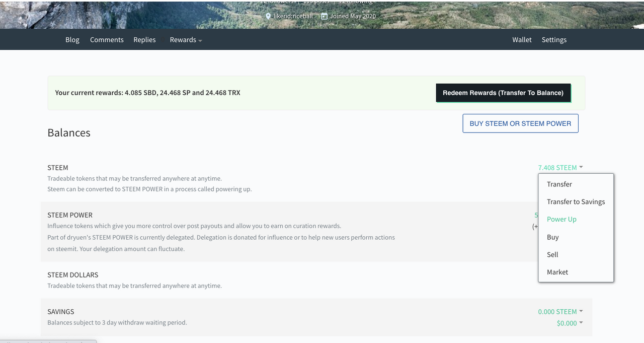This screenshot has height=343, width=644.
Task: Expand the Savings $0.000 dropdown
Action: click(570, 323)
